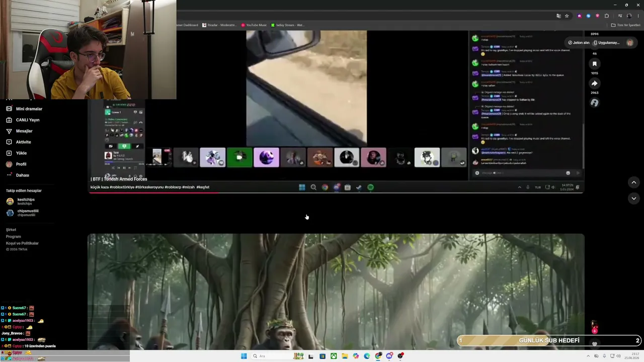644x362 pixels.
Task: Open the Xbox app on taskbar
Action: point(334,356)
